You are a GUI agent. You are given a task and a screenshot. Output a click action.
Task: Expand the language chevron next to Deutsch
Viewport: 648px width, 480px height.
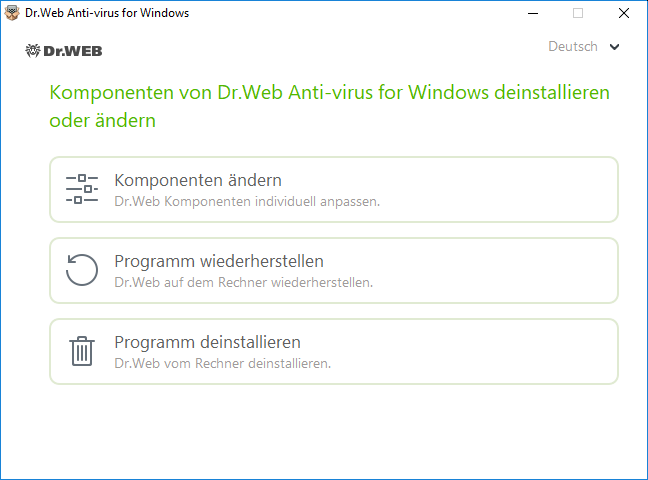(x=615, y=47)
